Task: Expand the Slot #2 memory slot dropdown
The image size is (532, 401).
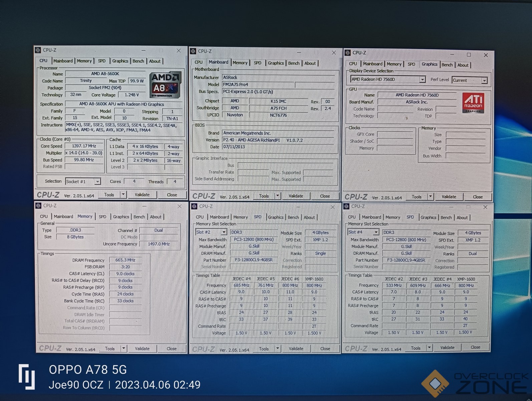Action: (x=224, y=232)
